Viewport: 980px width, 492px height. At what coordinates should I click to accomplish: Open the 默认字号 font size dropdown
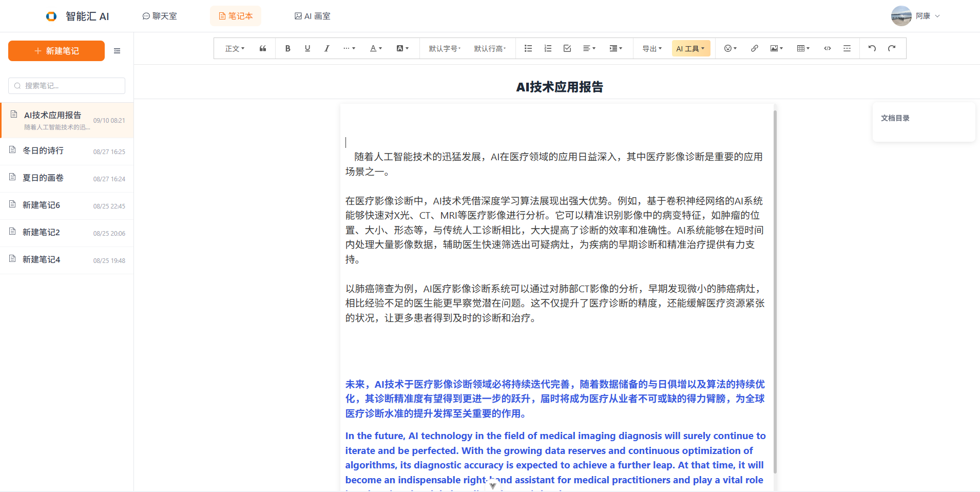click(x=445, y=48)
